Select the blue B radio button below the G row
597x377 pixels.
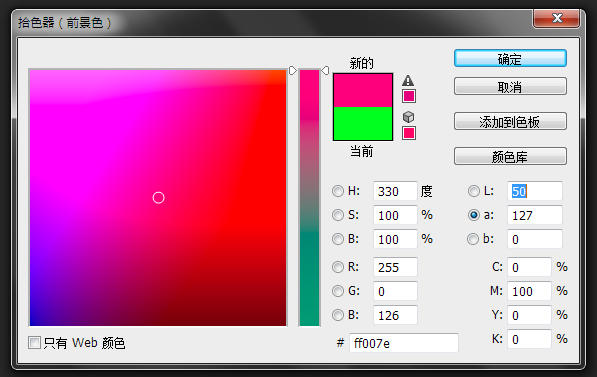click(338, 315)
